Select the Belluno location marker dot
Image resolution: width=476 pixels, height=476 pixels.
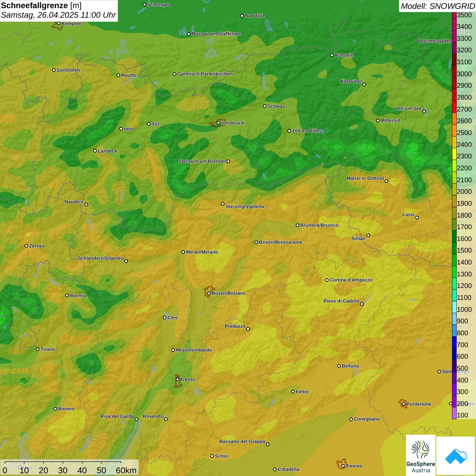tap(339, 366)
